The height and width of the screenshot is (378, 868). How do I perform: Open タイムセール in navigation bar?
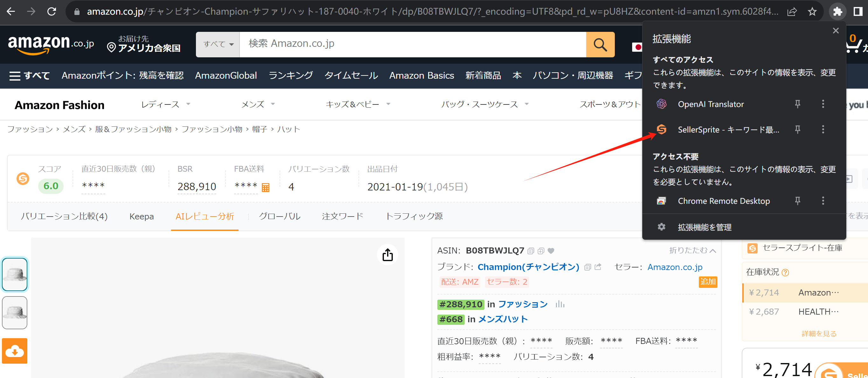coord(351,75)
